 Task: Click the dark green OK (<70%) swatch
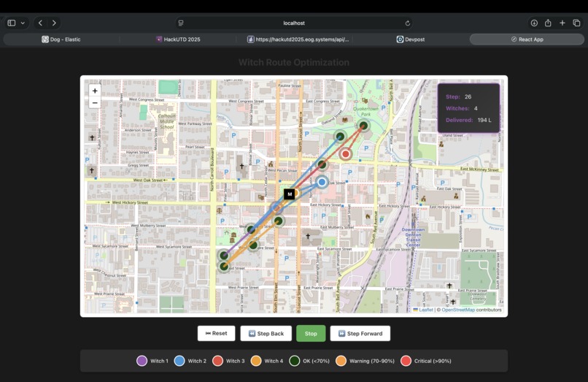295,361
